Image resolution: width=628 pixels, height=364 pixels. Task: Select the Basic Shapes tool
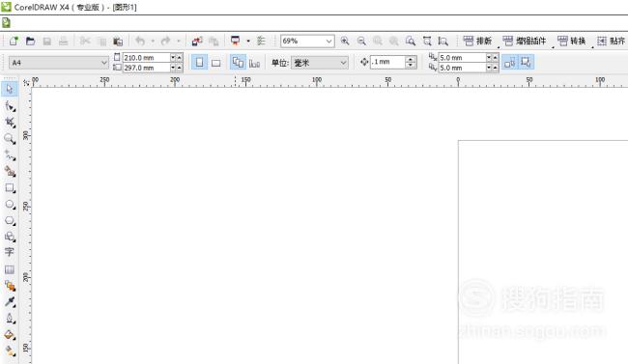(x=10, y=237)
